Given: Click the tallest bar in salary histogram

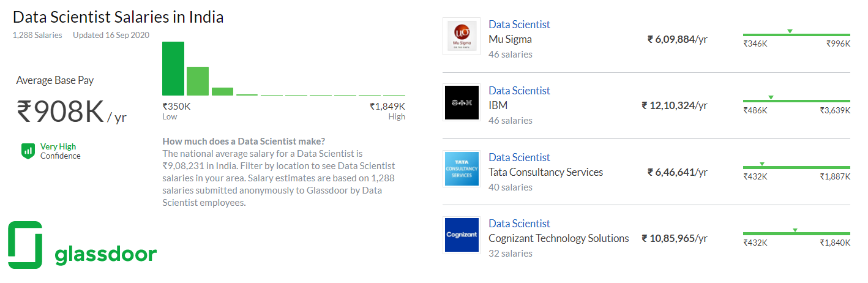Looking at the screenshot, I should [173, 69].
